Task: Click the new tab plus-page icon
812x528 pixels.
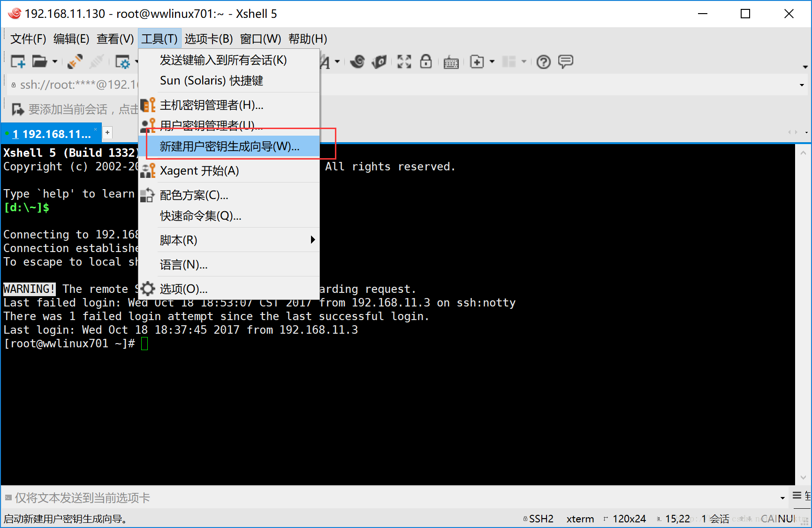Action: (477, 61)
